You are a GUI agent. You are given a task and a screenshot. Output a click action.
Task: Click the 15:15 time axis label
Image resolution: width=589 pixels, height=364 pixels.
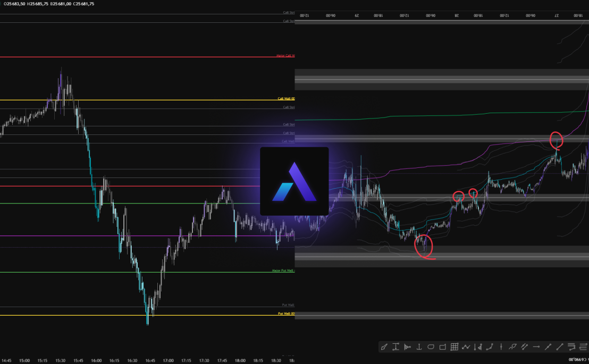(x=43, y=360)
